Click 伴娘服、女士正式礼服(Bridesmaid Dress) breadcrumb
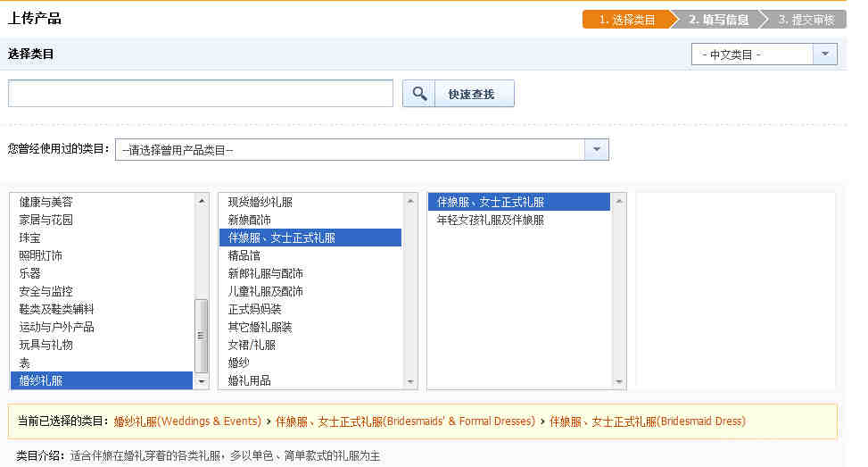The image size is (868, 467). pos(648,421)
